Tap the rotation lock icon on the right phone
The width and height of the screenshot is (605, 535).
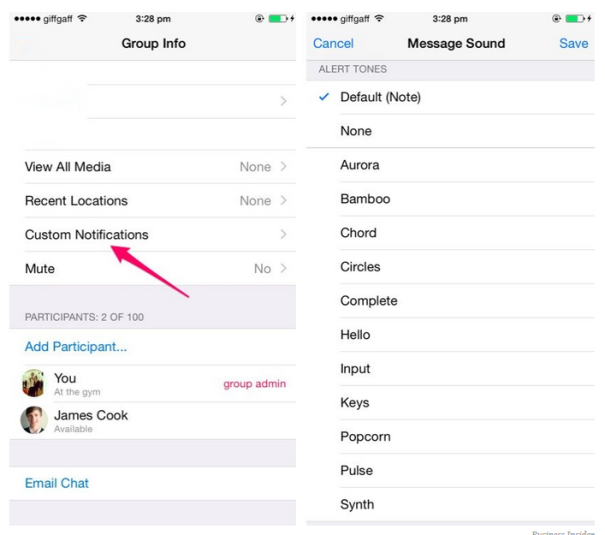point(556,18)
